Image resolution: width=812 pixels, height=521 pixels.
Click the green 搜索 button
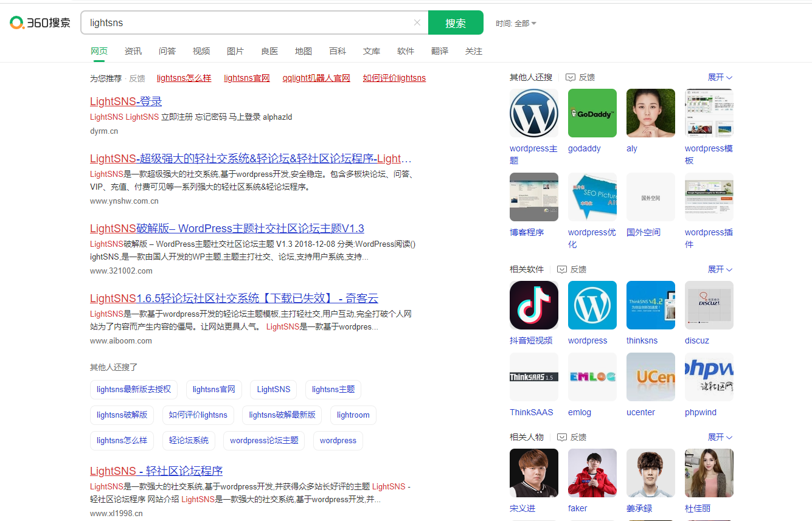[456, 22]
